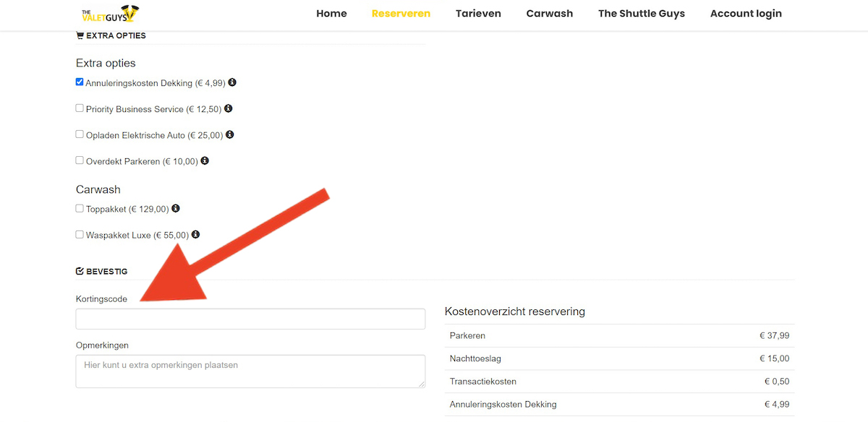
Task: Tick Opladen Elektrische Auto checkbox
Action: (x=80, y=134)
